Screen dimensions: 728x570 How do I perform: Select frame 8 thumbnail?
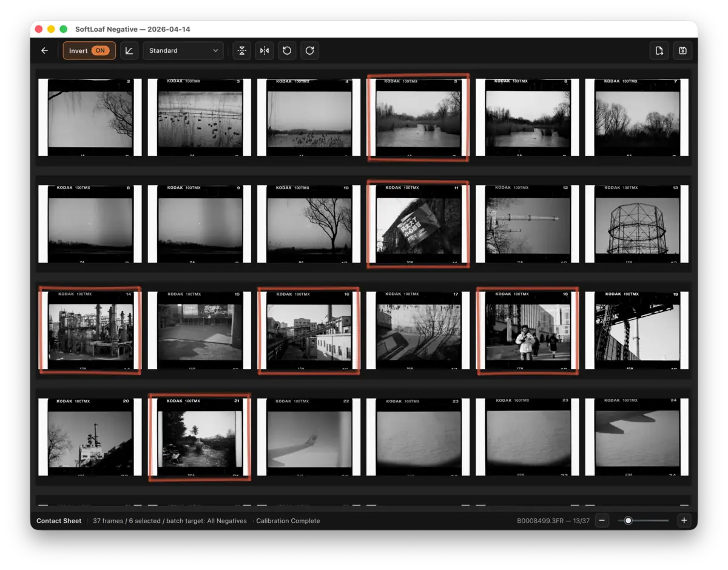pos(90,223)
